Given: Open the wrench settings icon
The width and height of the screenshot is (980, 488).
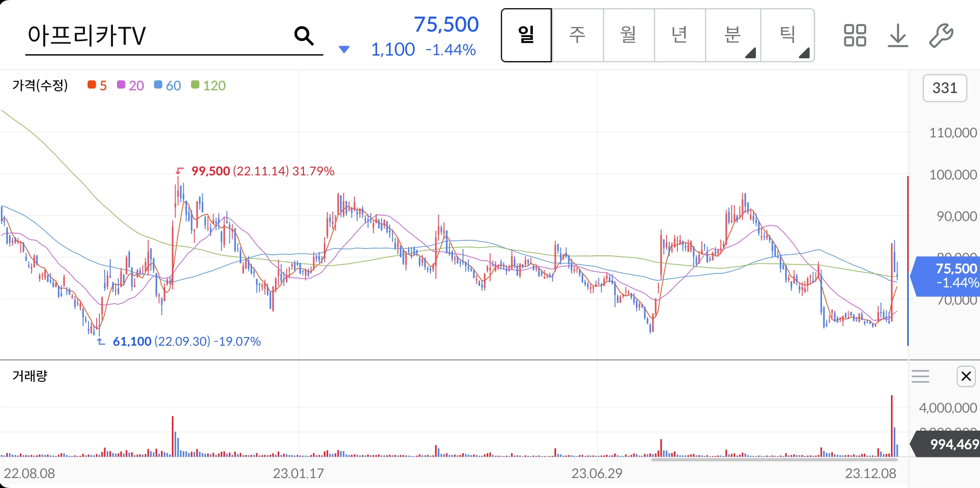Looking at the screenshot, I should (941, 36).
